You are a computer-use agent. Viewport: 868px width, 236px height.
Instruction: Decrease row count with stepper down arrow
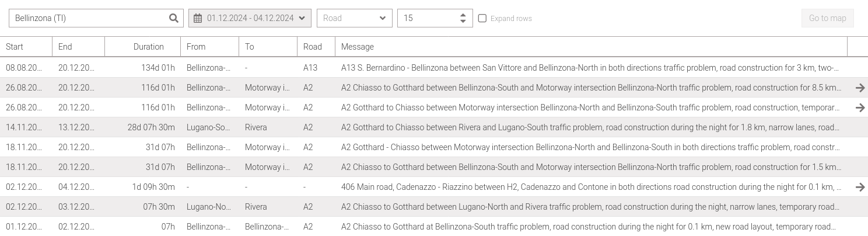[x=463, y=22]
